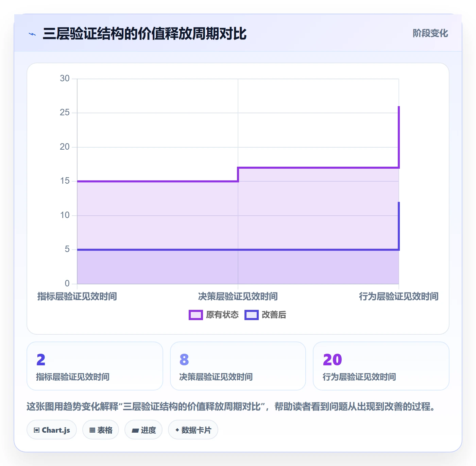Click the y-axis value 10

65,215
